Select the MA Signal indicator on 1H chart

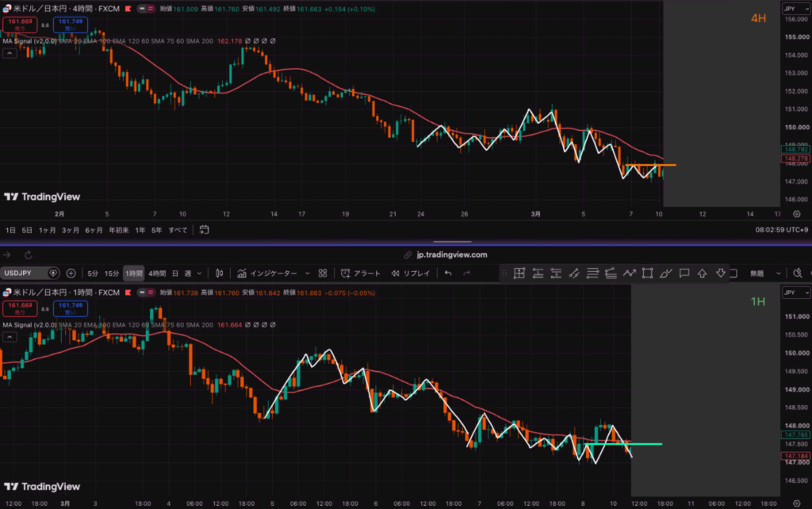pyautogui.click(x=29, y=324)
